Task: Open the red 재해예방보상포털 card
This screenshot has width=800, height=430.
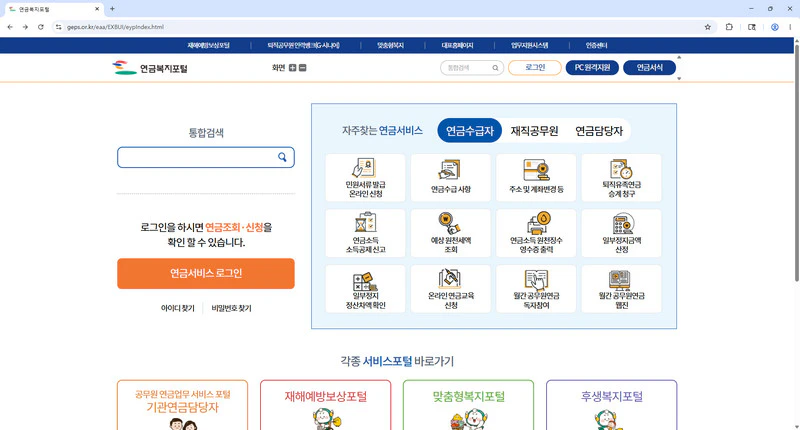Action: point(326,405)
